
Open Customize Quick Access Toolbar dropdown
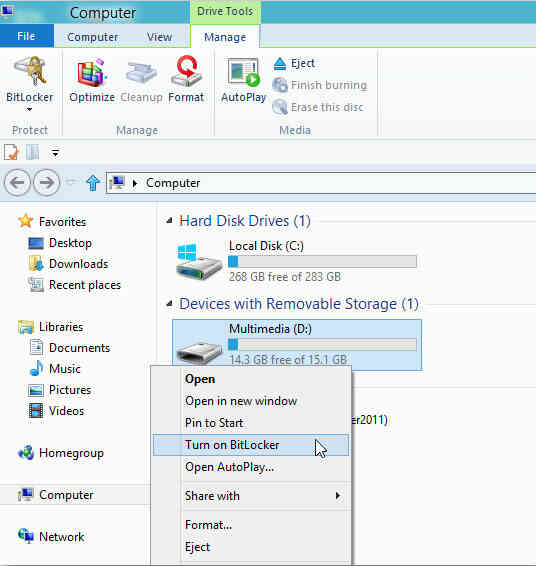(55, 152)
